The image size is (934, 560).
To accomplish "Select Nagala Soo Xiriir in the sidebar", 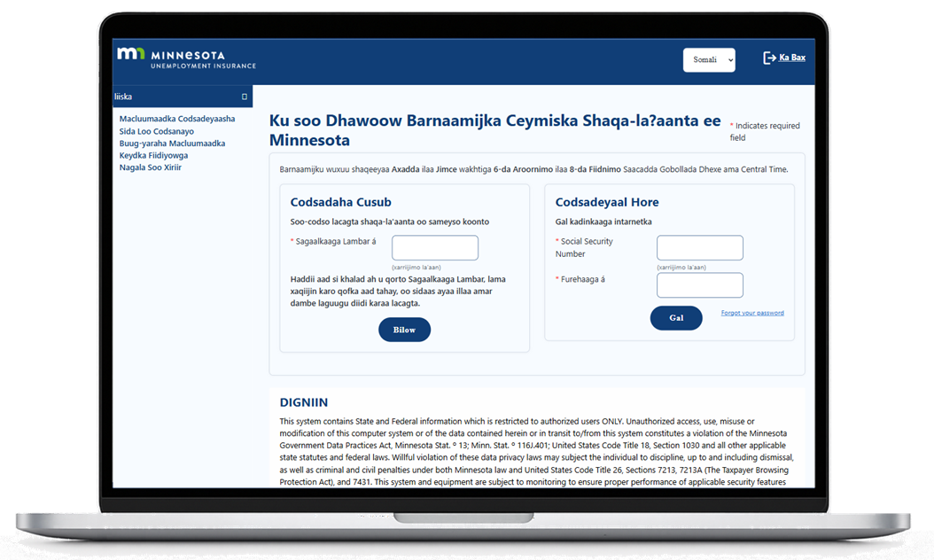I will tap(150, 167).
